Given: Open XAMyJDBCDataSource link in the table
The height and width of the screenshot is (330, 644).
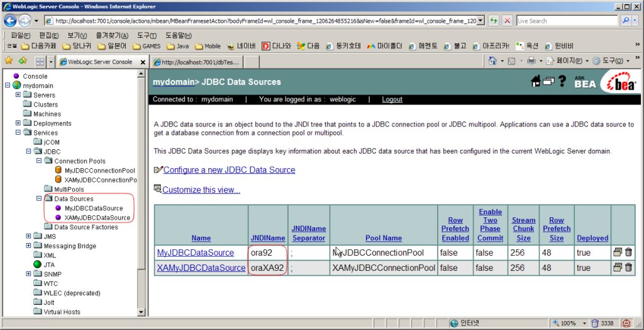Looking at the screenshot, I should (201, 268).
